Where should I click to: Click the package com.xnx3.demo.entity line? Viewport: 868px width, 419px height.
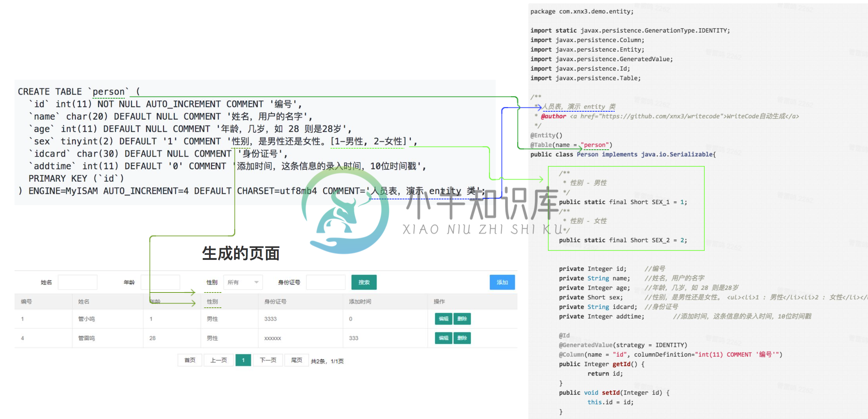[582, 11]
